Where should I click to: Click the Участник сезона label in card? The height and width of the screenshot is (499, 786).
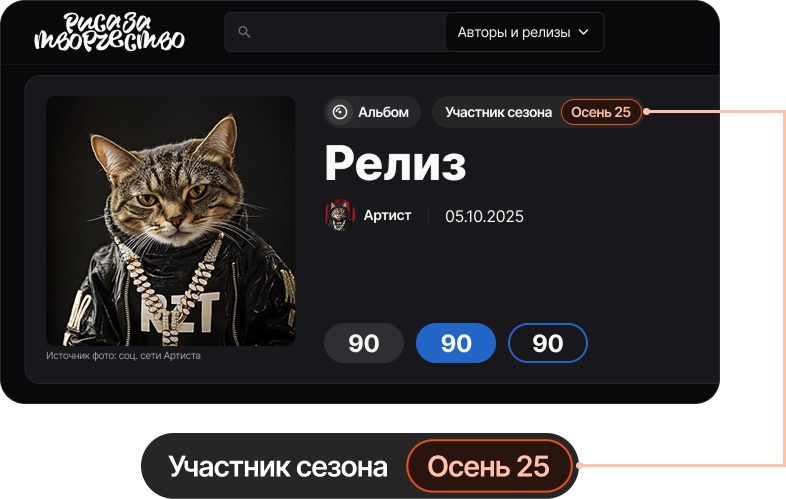[498, 112]
